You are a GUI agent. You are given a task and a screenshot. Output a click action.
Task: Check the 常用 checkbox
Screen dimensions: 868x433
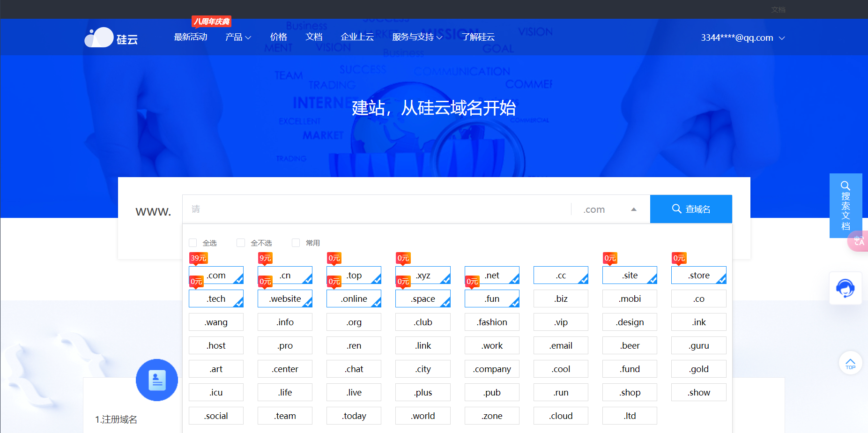[296, 243]
